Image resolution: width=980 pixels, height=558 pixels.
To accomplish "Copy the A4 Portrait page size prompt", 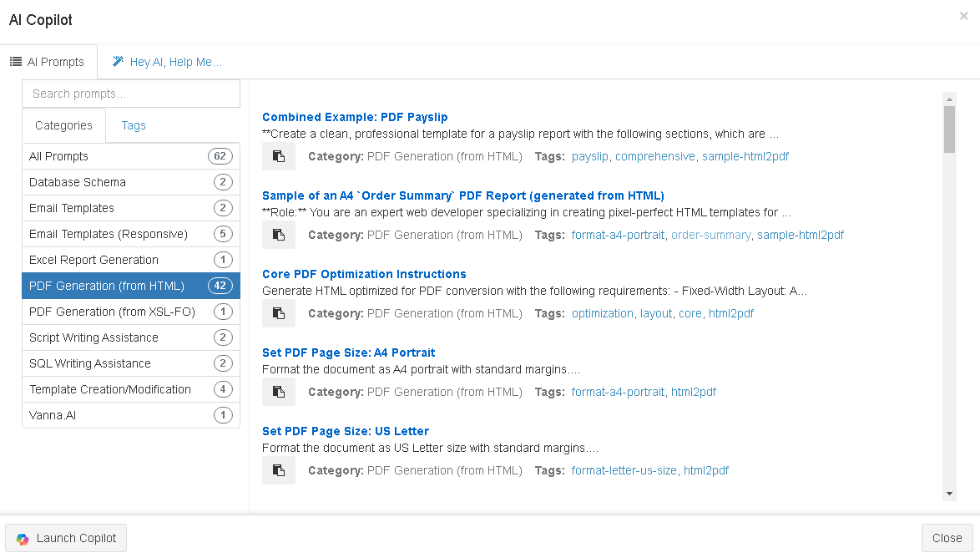I will 279,392.
